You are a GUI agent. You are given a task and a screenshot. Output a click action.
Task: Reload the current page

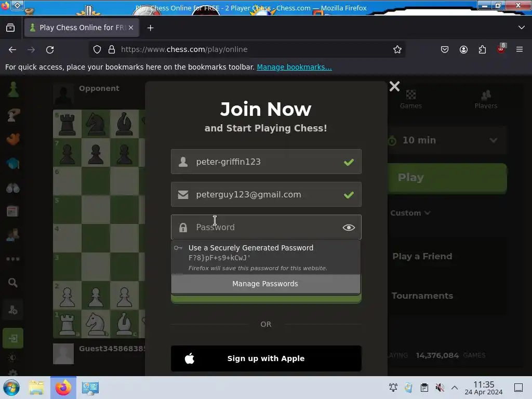50,49
